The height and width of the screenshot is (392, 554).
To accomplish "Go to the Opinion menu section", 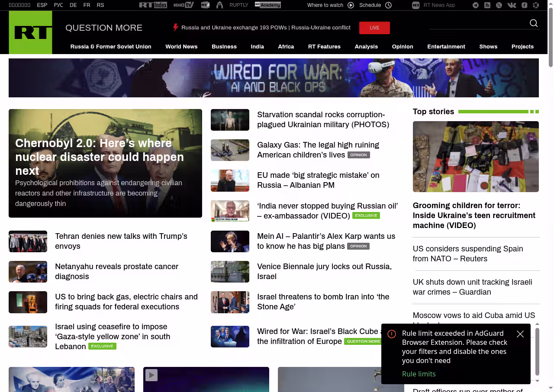I will 403,47.
